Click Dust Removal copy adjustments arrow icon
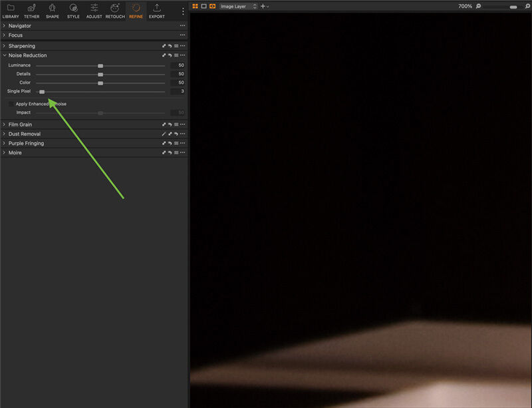 click(170, 134)
